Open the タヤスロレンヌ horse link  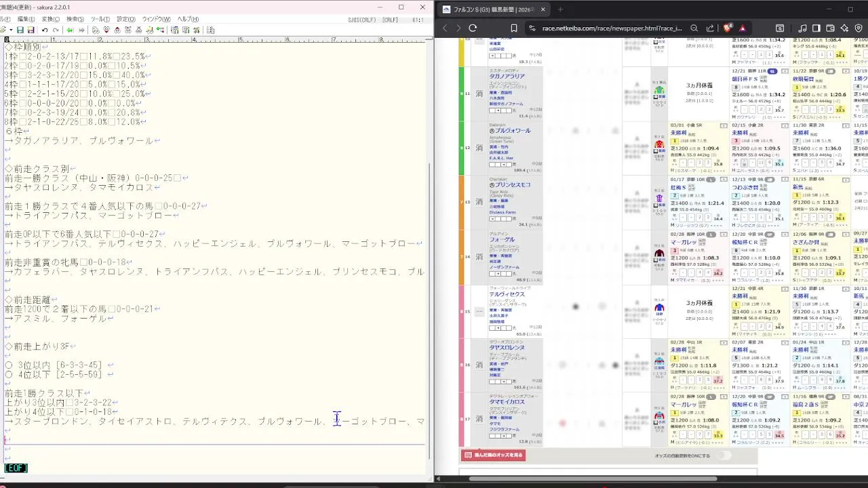pos(507,347)
